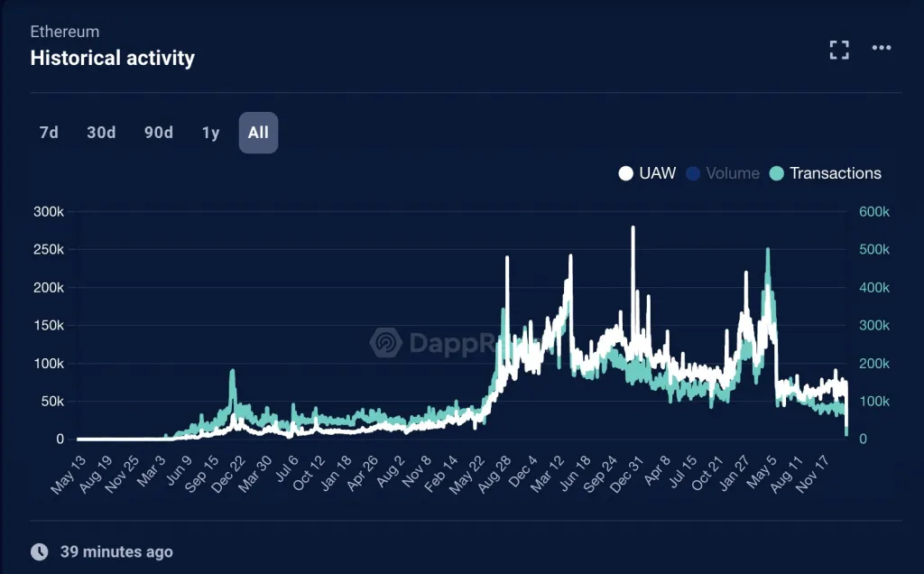Click the May 13 axis label
Viewport: 924px width, 574px height.
tap(67, 476)
